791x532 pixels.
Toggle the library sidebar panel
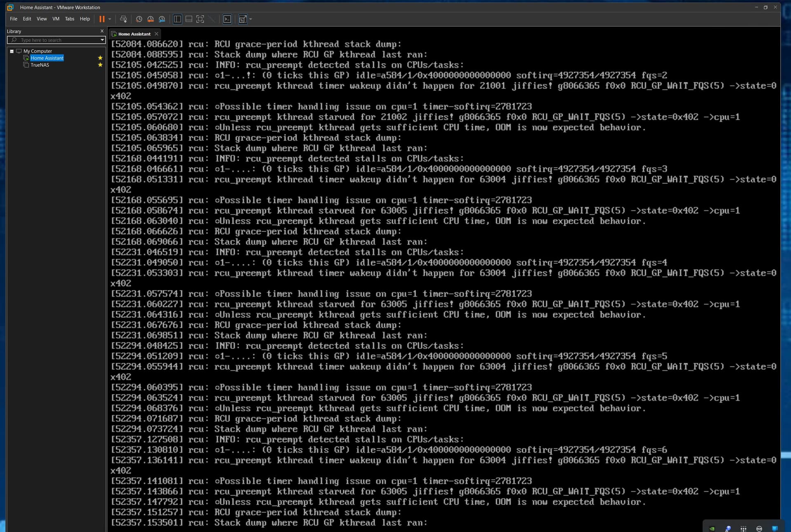click(178, 19)
